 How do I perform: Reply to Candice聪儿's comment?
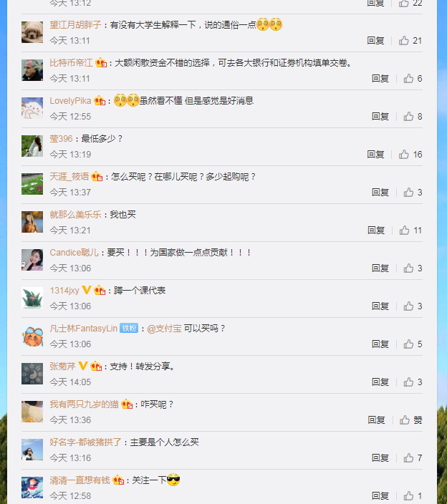[x=380, y=268]
